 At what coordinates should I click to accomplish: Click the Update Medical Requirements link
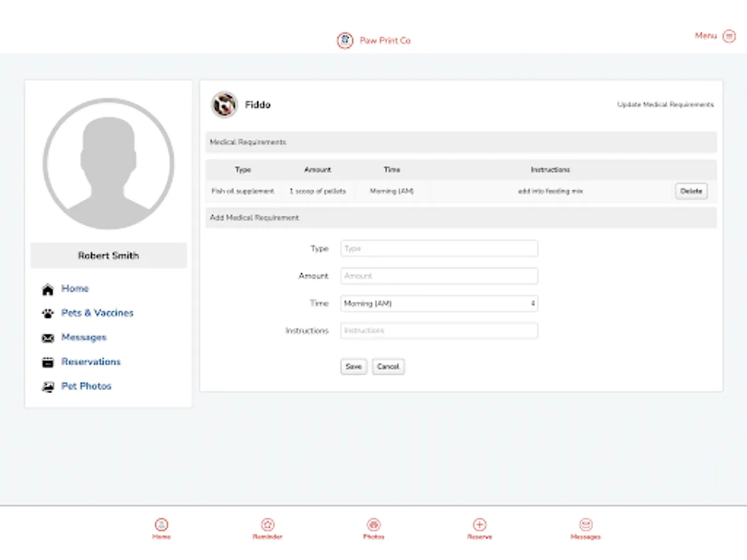(x=665, y=105)
